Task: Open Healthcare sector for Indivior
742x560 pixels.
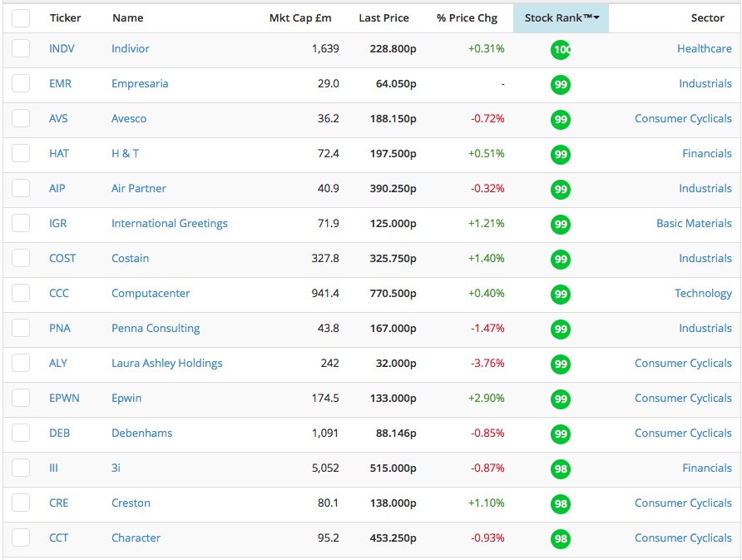Action: [704, 49]
